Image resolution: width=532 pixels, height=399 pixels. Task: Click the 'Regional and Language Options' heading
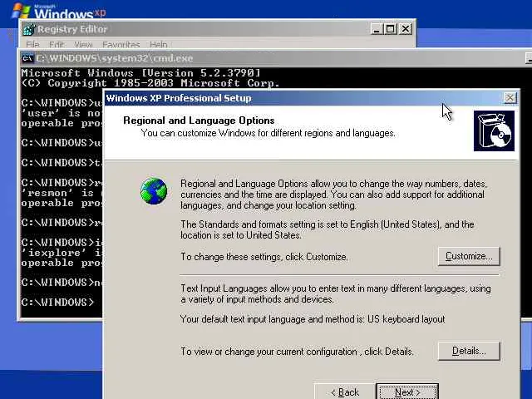[x=199, y=121]
